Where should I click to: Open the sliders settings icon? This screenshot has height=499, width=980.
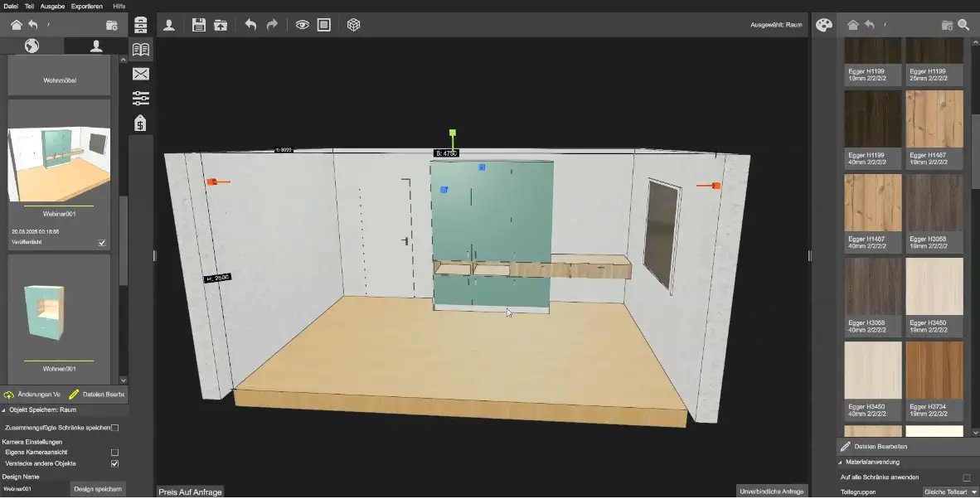click(141, 98)
